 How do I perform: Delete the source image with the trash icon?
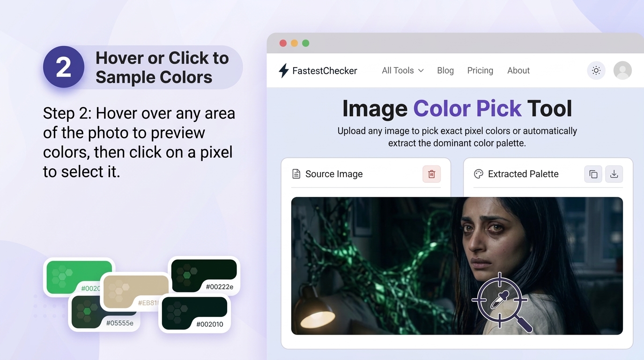click(x=431, y=174)
